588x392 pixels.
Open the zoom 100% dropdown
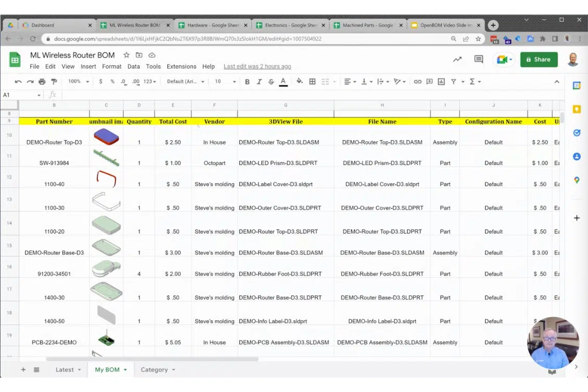coord(79,81)
